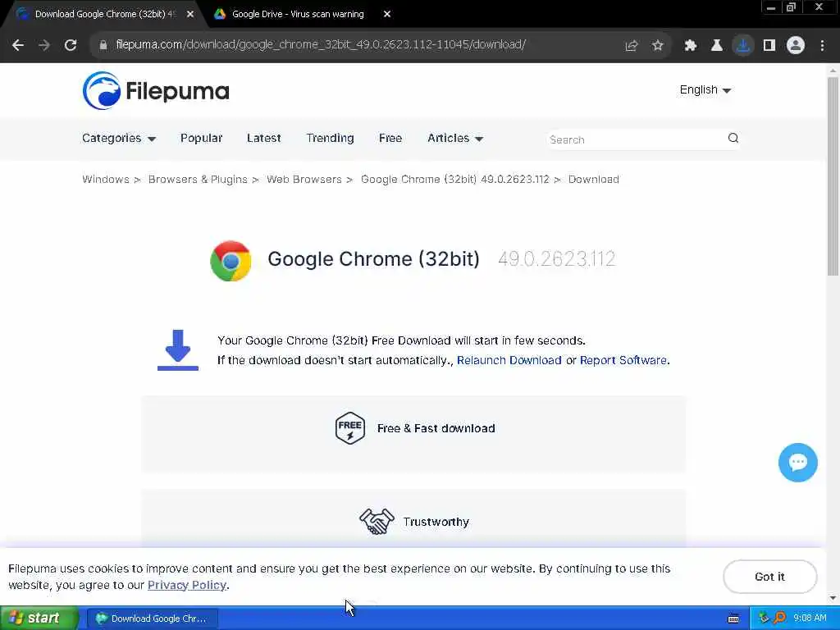Close the Google Drive virus scan tab
This screenshot has width=840, height=630.
click(387, 15)
